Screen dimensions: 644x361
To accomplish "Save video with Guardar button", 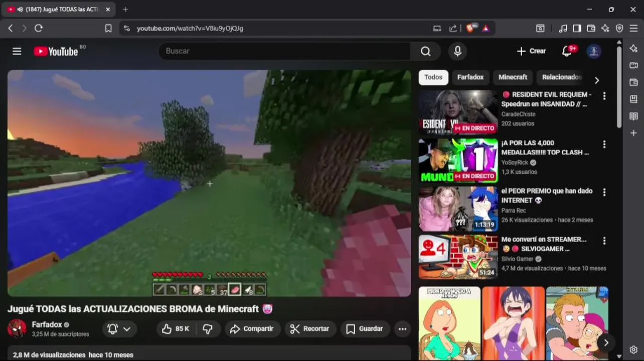I will (x=365, y=329).
